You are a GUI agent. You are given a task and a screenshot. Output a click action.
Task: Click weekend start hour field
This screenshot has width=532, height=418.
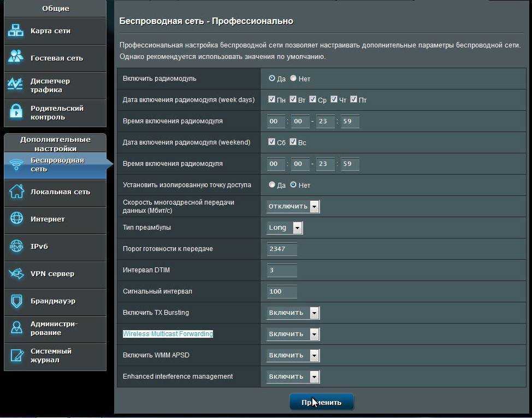pyautogui.click(x=276, y=164)
